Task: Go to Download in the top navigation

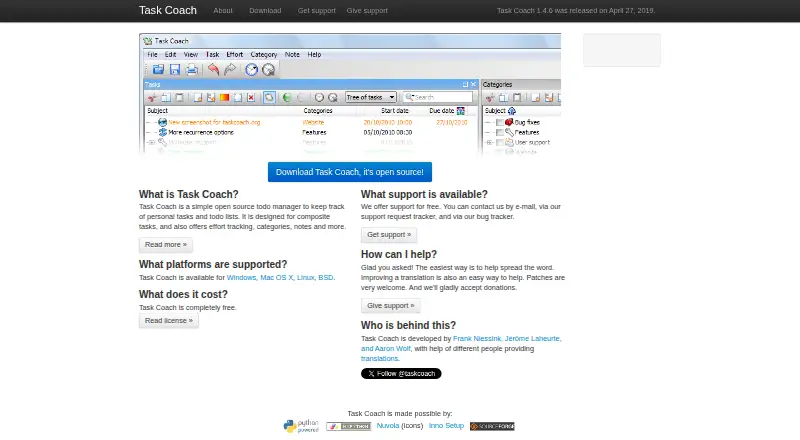Action: (x=265, y=10)
